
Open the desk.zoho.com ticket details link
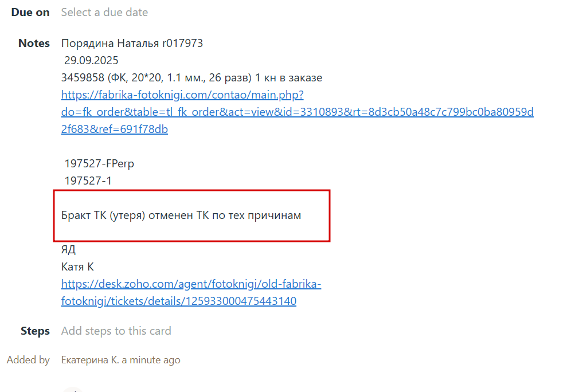click(191, 292)
